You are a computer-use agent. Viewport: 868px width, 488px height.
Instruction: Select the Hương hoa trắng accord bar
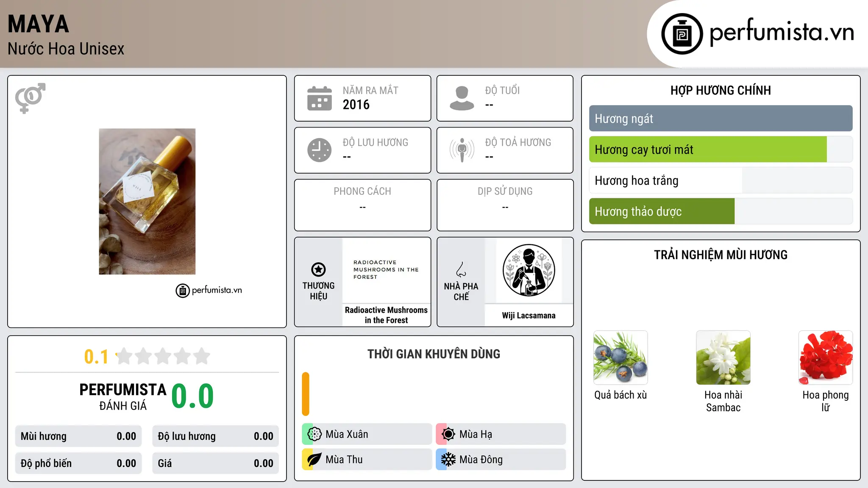pos(721,180)
